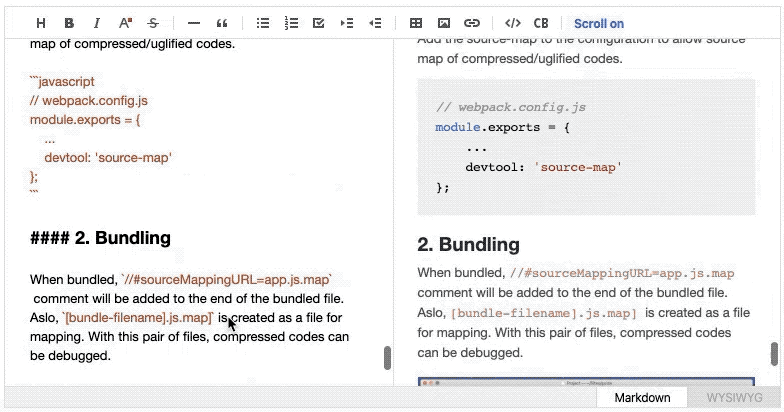This screenshot has width=784, height=412.
Task: Apply bold formatting
Action: pos(69,23)
